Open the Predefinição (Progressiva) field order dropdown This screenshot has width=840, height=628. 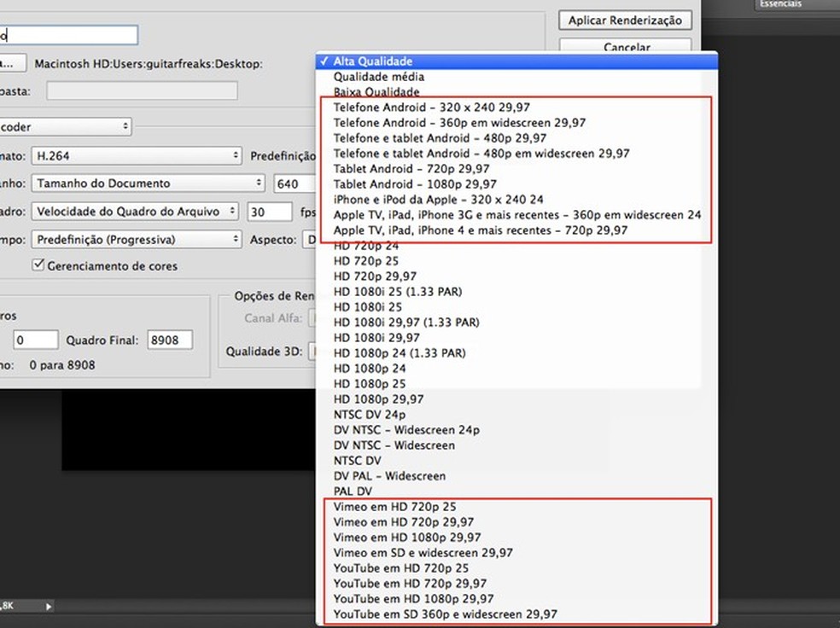[136, 240]
